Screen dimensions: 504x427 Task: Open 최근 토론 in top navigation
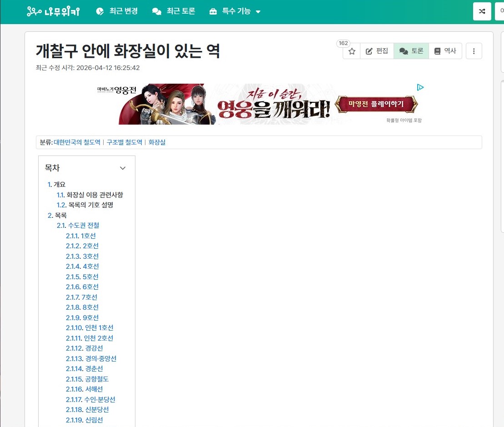174,11
